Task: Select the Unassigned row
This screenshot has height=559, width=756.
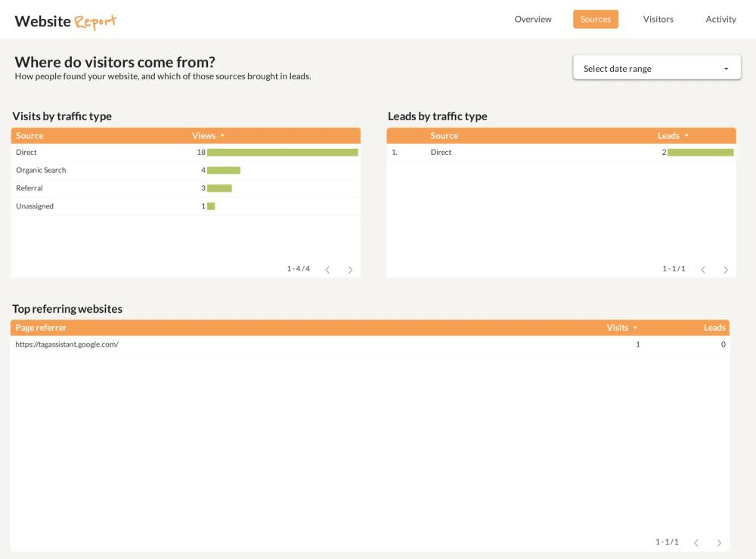Action: (186, 205)
